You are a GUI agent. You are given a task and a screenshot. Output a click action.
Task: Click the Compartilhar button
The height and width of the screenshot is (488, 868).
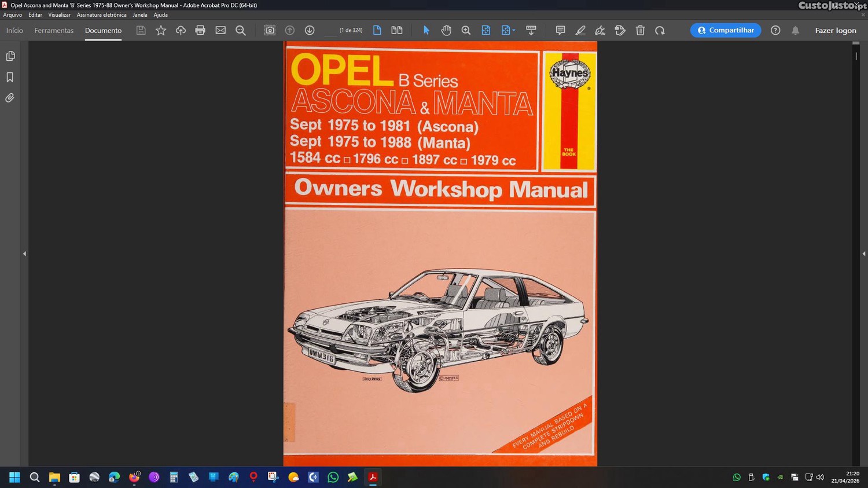pyautogui.click(x=725, y=31)
